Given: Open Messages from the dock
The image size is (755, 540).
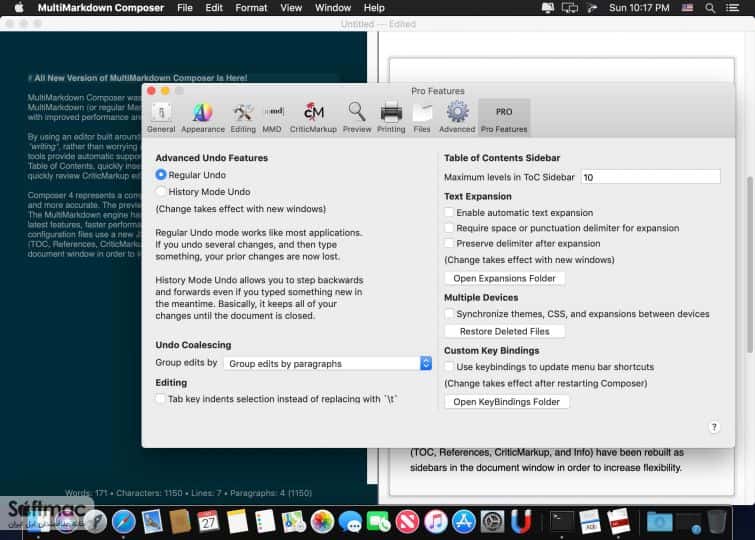Looking at the screenshot, I should click(350, 522).
